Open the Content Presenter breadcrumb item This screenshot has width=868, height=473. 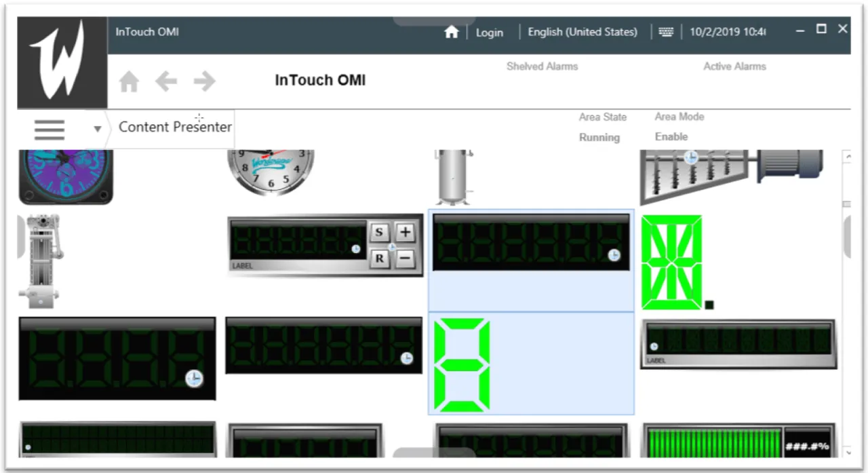175,127
